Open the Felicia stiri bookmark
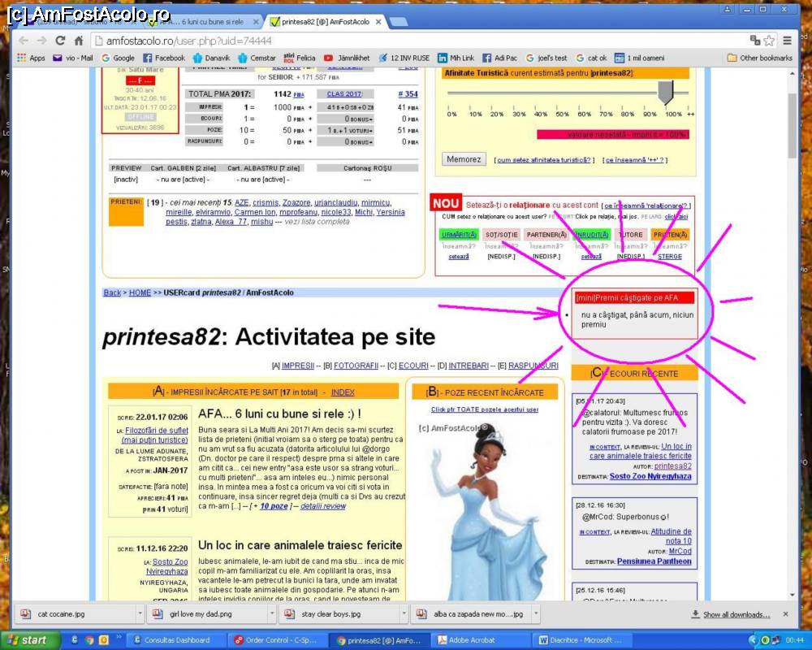This screenshot has height=650, width=812. coord(300,58)
